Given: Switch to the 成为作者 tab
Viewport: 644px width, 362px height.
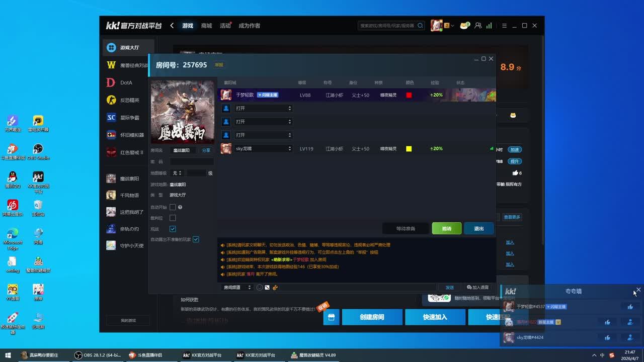Looking at the screenshot, I should tap(250, 26).
